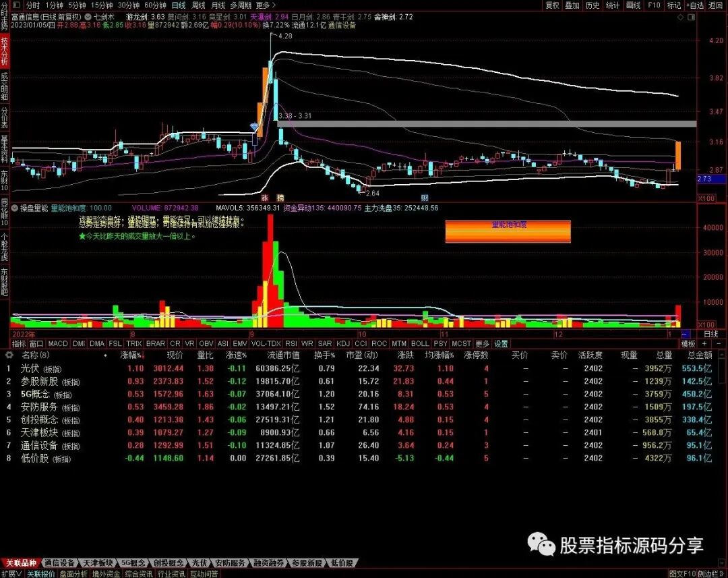Select the 60分钟 period

tap(155, 5)
